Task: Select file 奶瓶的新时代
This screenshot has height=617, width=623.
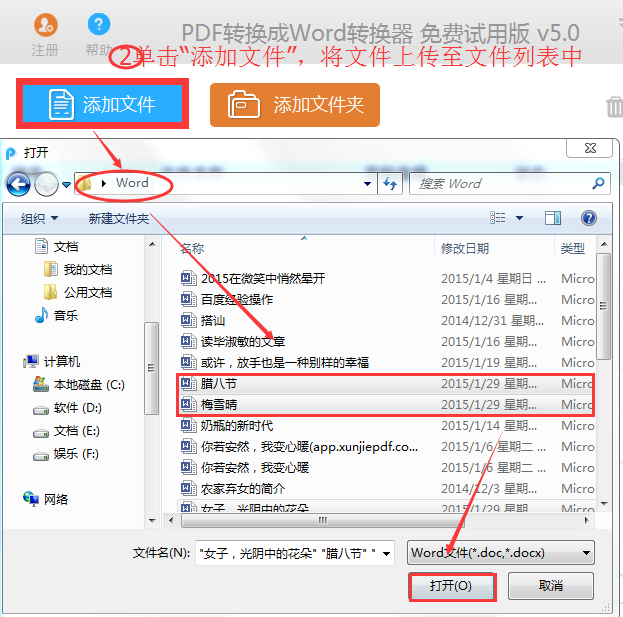Action: 237,426
